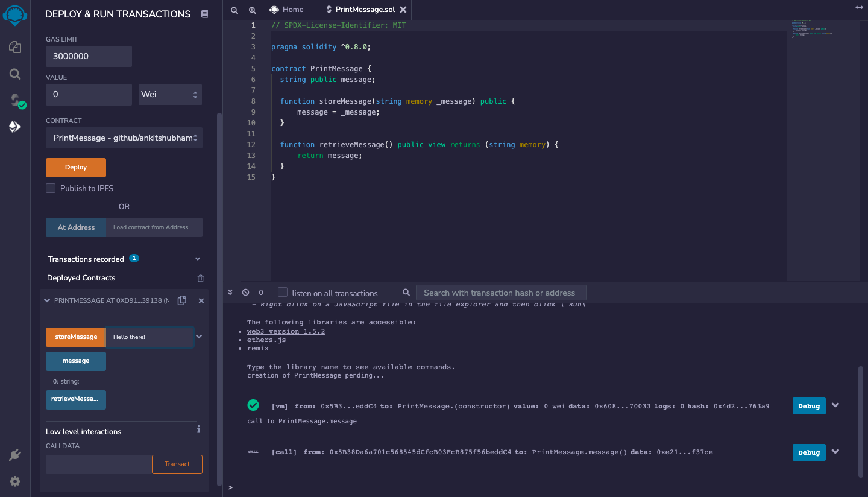Open the File Explorer sidebar panel
The image size is (868, 497).
pos(14,46)
